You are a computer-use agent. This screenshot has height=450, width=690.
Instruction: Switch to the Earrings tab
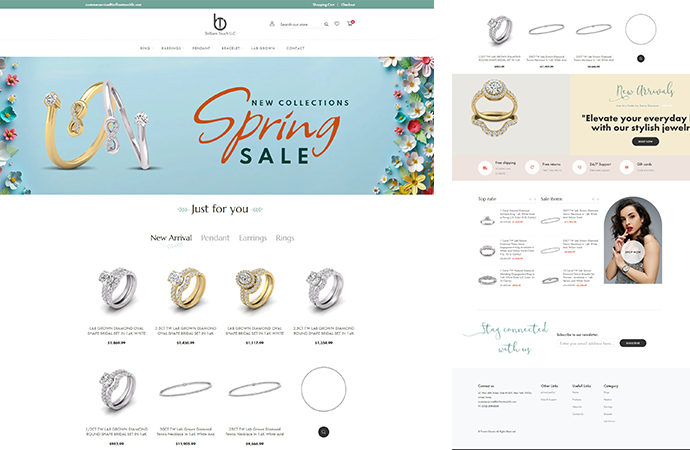coord(253,238)
